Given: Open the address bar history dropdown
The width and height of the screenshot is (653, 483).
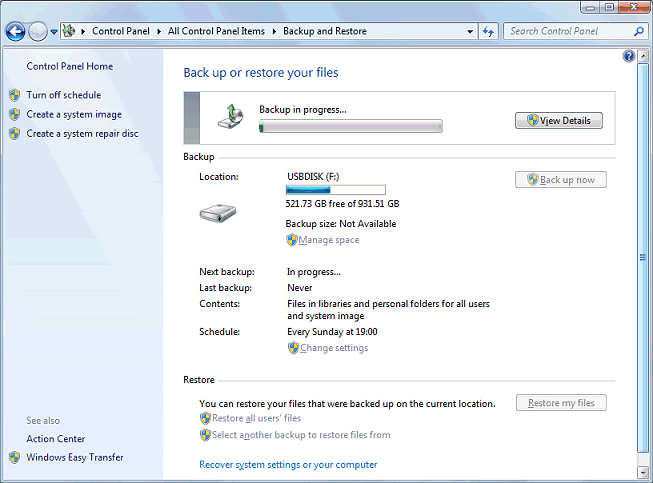Looking at the screenshot, I should tap(470, 32).
